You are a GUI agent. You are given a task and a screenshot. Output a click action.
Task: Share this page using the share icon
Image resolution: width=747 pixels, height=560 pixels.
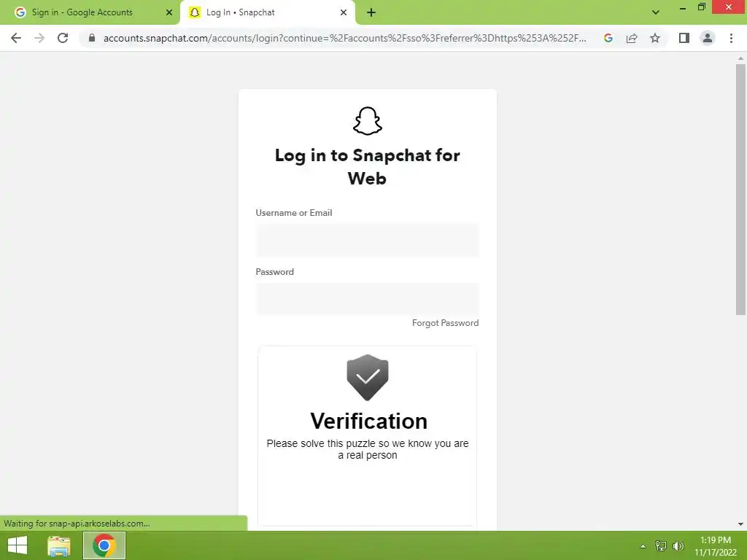click(632, 38)
